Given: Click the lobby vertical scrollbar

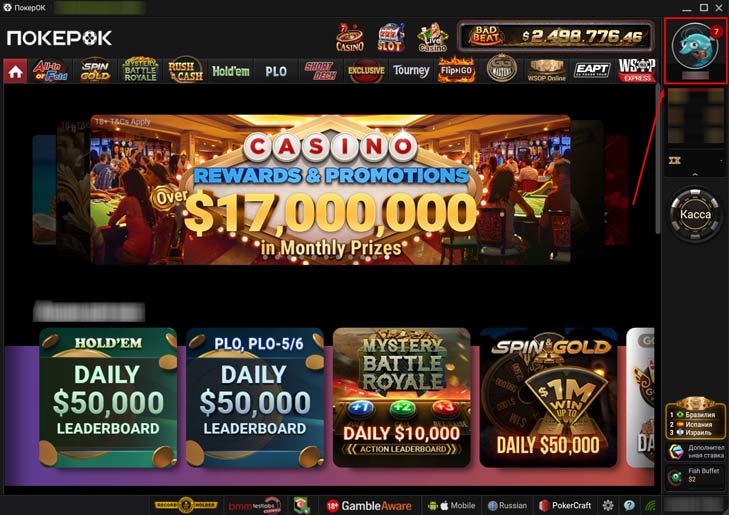Looking at the screenshot, I should tap(658, 160).
